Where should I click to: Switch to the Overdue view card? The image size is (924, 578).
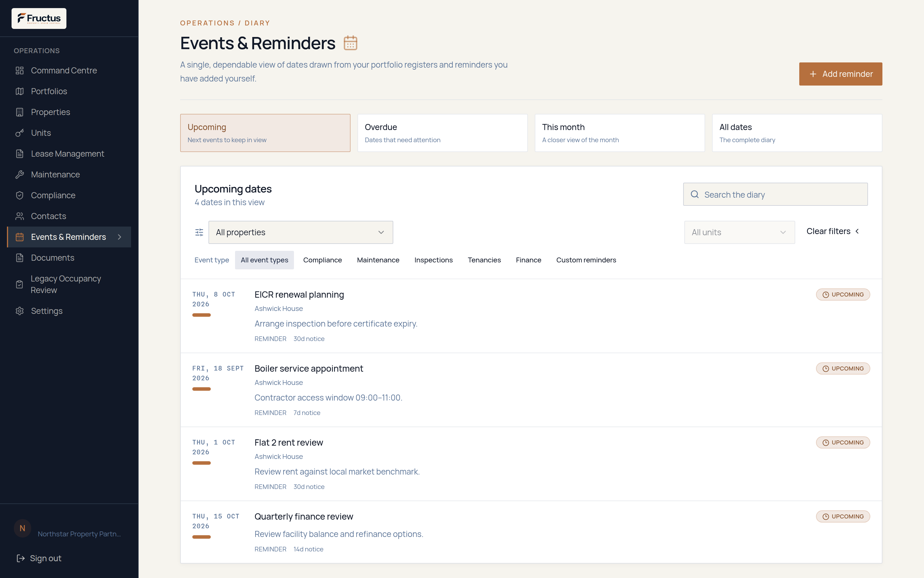[x=442, y=133]
